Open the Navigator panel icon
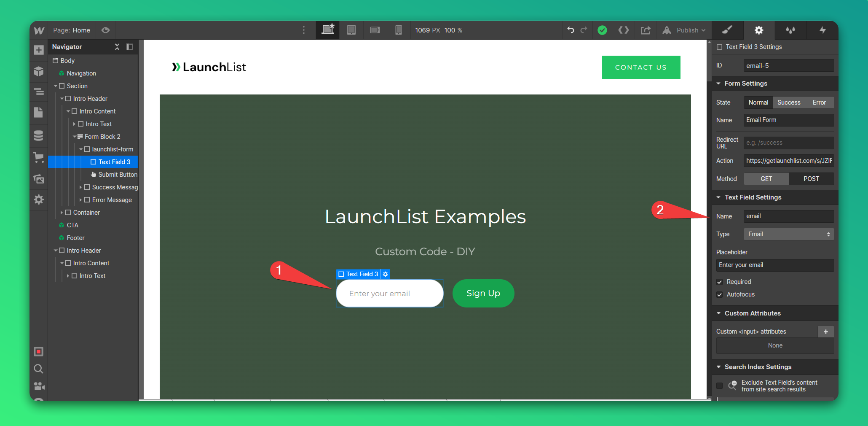The height and width of the screenshot is (426, 868). click(39, 92)
